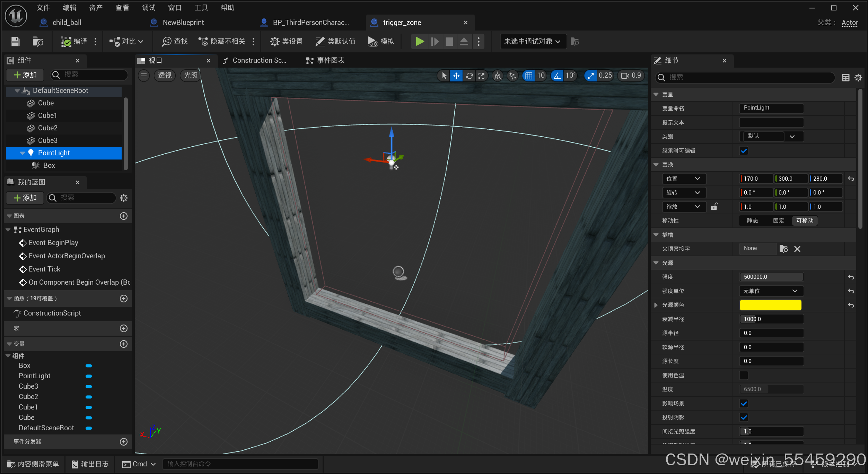Toggle the scale lock icon
The height and width of the screenshot is (474, 868).
(714, 207)
